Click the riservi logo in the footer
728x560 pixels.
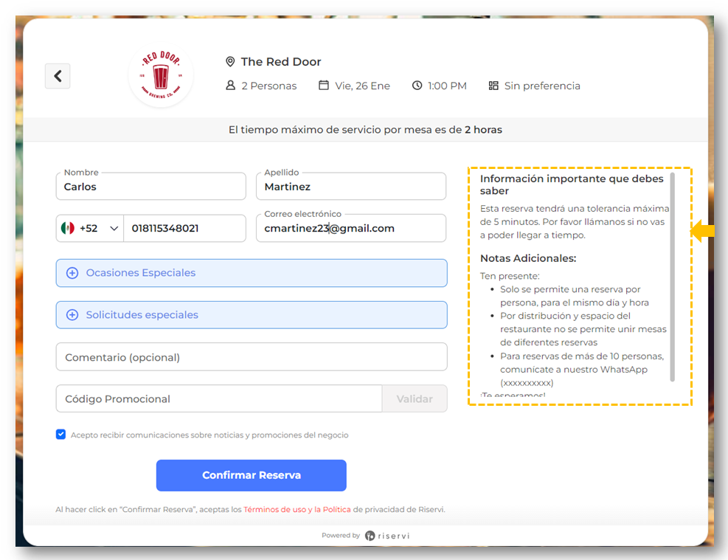(387, 536)
